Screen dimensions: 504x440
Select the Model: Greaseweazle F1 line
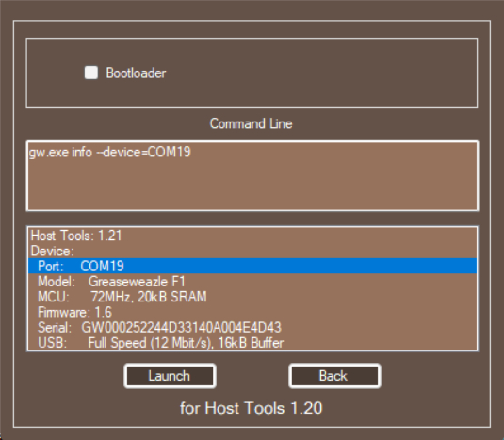pyautogui.click(x=252, y=281)
